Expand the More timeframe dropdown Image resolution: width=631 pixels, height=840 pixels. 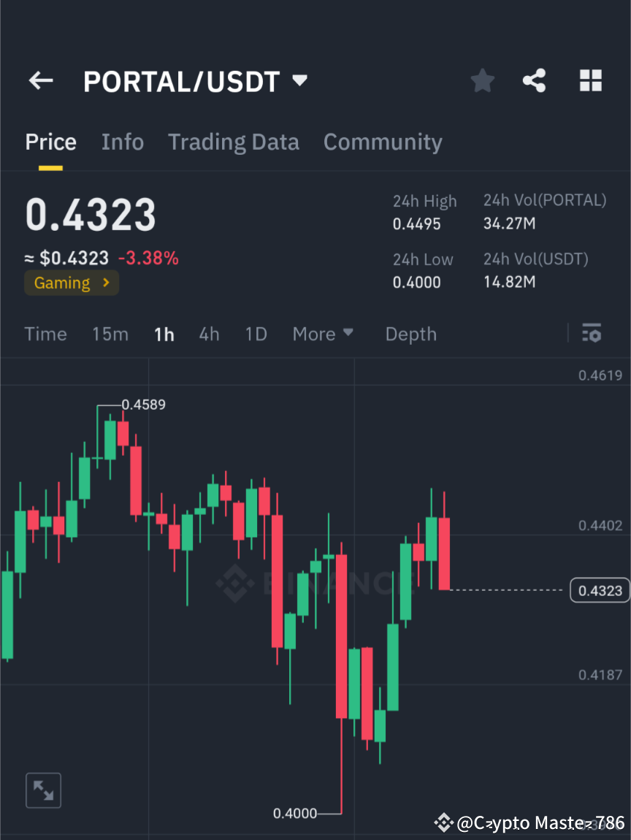point(322,334)
